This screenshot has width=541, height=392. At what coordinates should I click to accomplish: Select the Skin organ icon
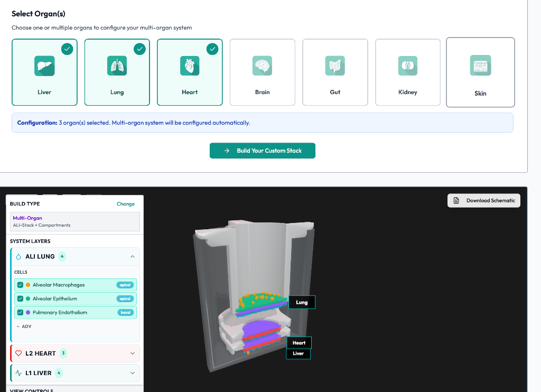point(481,66)
